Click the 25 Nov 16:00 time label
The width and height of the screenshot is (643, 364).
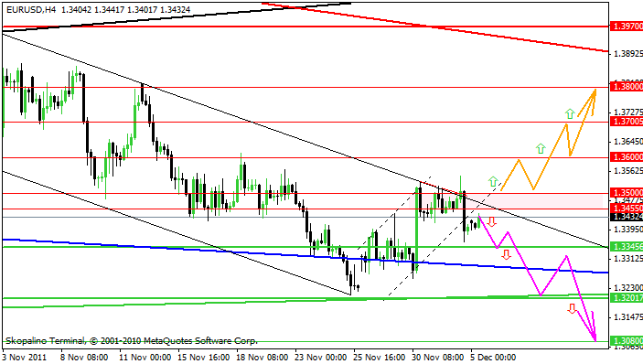(x=380, y=358)
